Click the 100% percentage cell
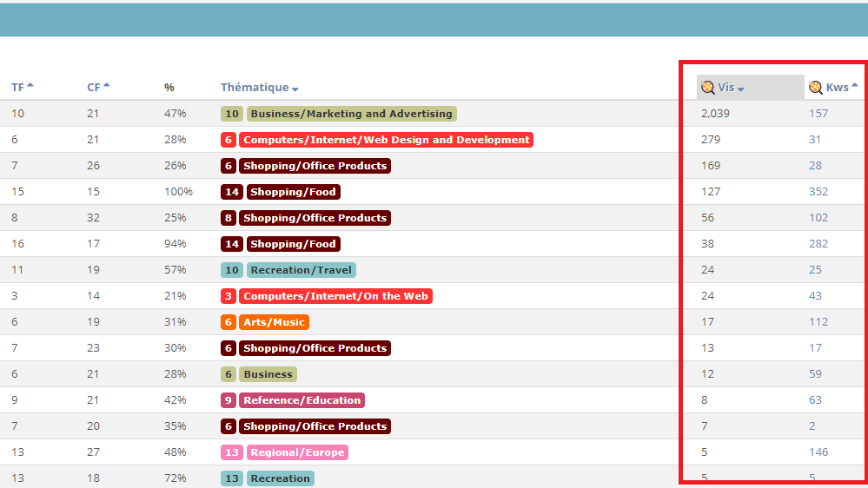This screenshot has height=488, width=868. 178,191
